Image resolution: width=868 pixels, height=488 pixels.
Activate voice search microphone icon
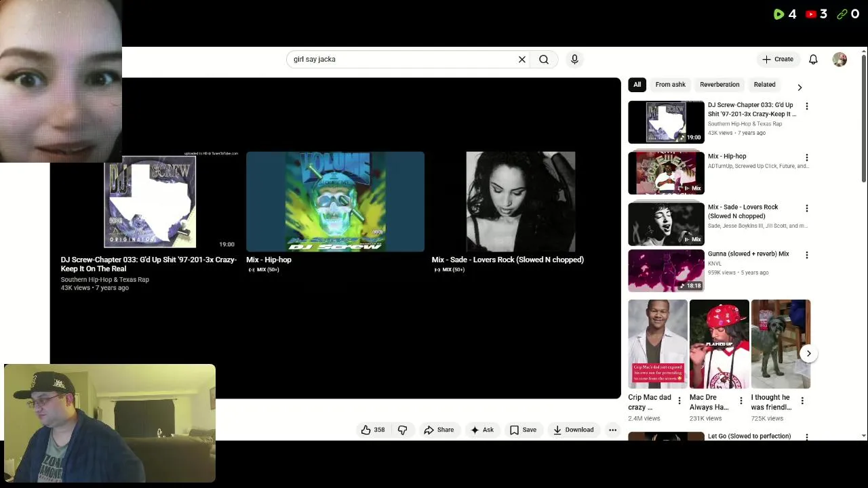point(574,60)
